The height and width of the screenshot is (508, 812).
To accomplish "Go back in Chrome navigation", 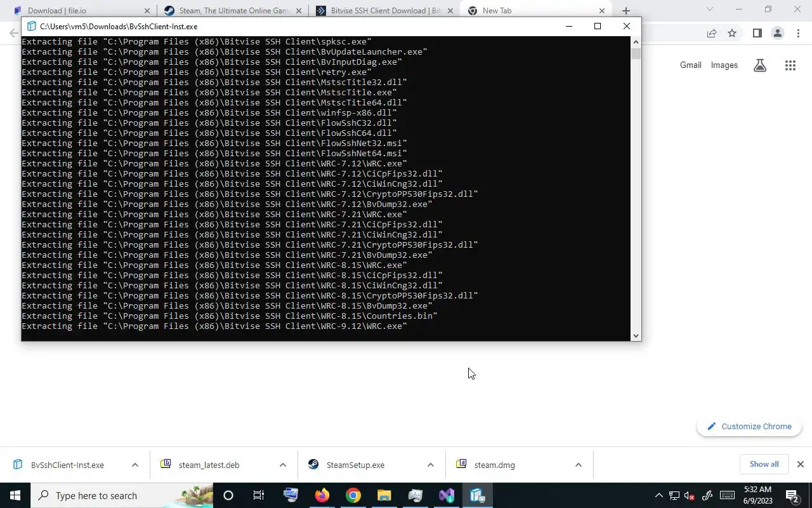I will pyautogui.click(x=14, y=33).
